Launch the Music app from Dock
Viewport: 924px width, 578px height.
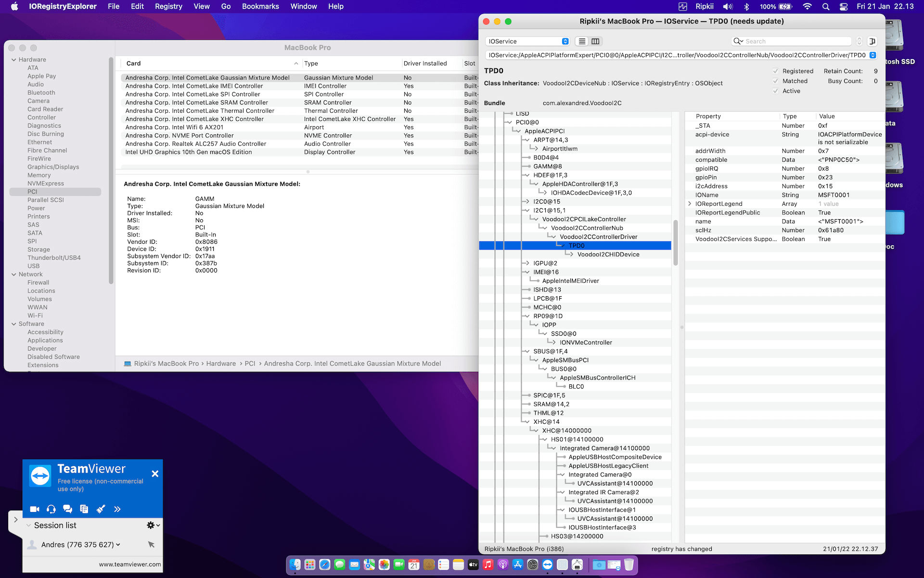point(488,565)
